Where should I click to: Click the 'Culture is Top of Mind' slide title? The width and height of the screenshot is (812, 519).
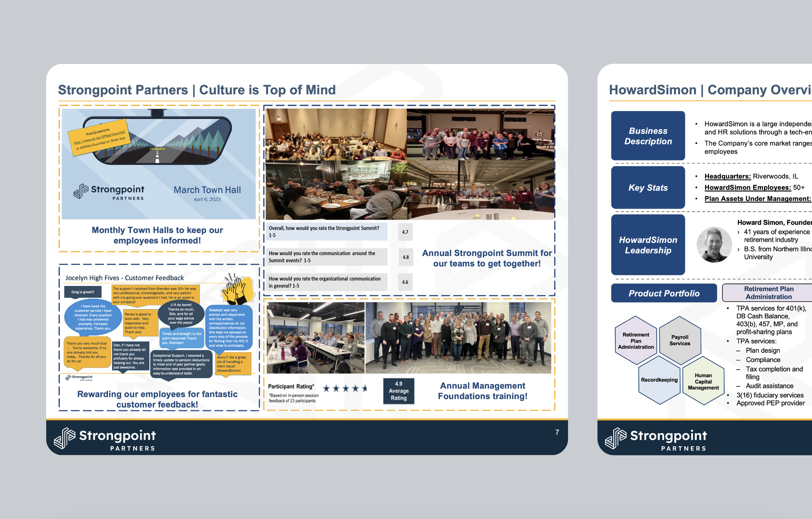(x=197, y=90)
